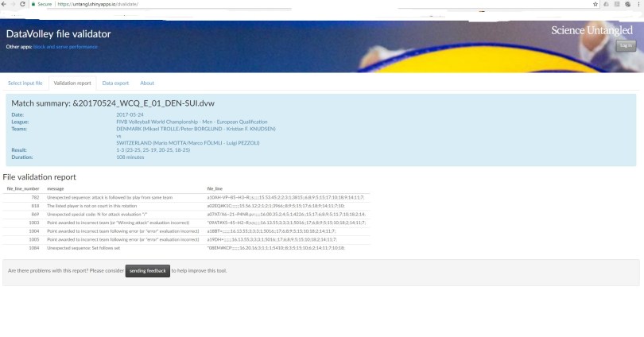Click the round extension icon beside the menu
644x337 pixels.
628,4
